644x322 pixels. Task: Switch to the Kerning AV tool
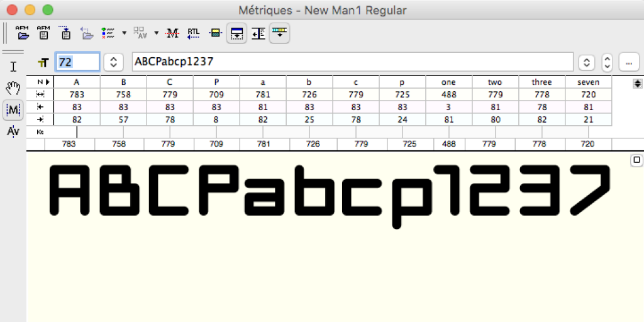coord(13,131)
